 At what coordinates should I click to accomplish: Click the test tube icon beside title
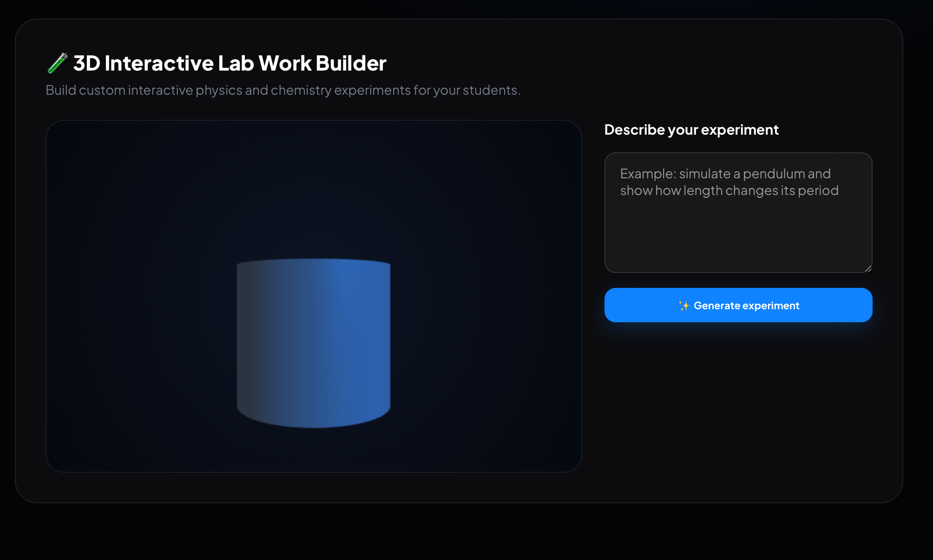coord(58,63)
